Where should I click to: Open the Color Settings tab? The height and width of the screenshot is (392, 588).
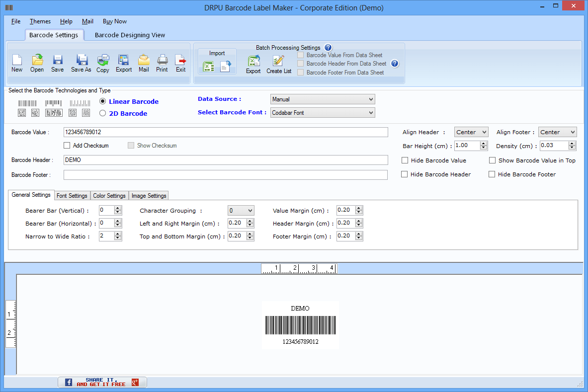[x=109, y=196]
